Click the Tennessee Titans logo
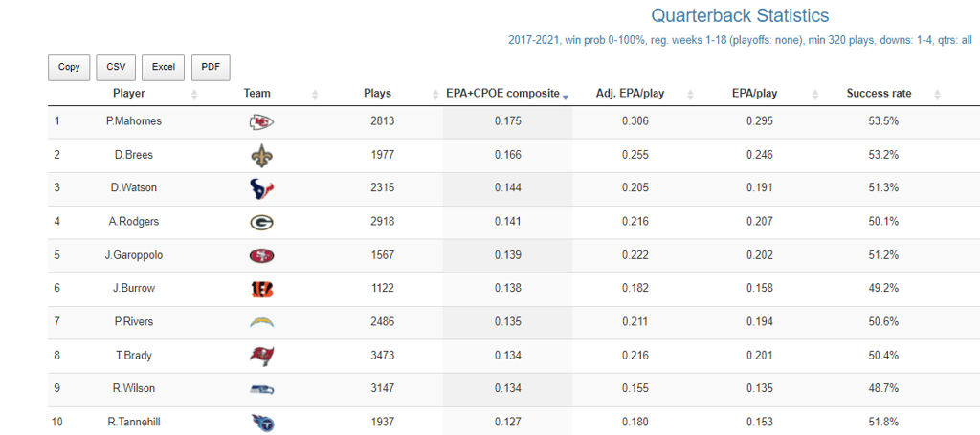Image resolution: width=980 pixels, height=435 pixels. click(x=260, y=422)
